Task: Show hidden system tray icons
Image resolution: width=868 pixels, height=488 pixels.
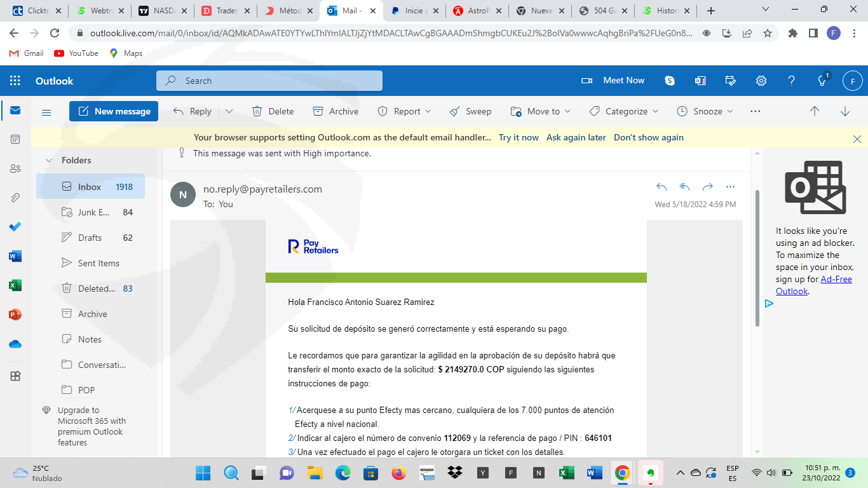Action: [x=680, y=473]
